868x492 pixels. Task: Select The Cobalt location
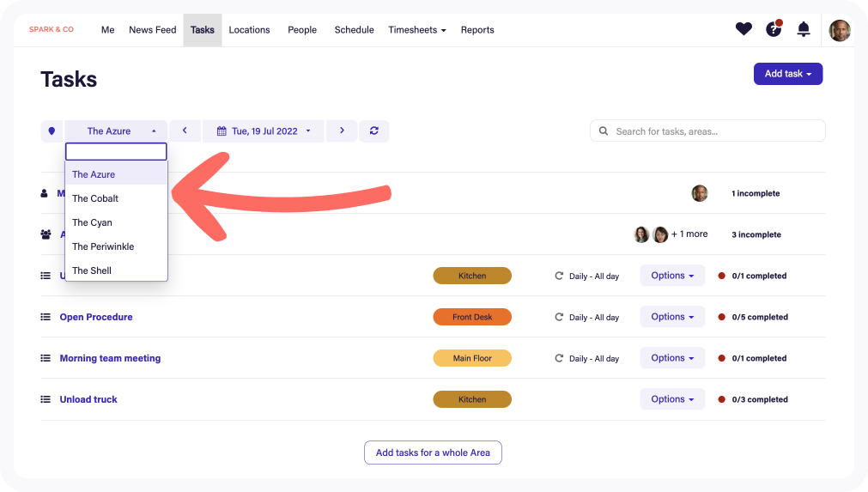coord(116,198)
